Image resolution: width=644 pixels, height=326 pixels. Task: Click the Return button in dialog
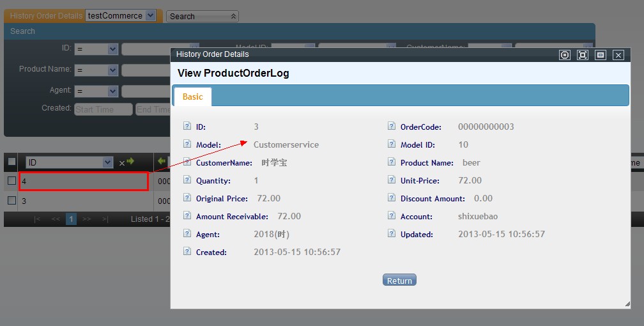399,281
